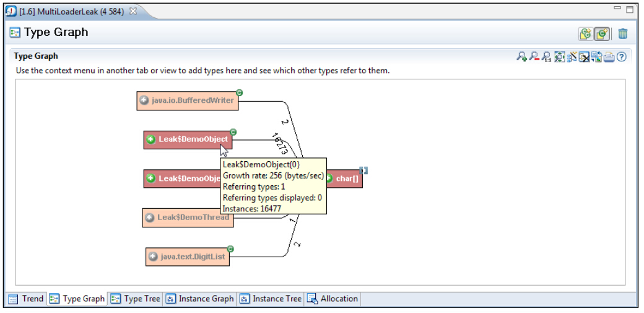
Task: Expand the Leak$DemoThread node
Action: pos(149,218)
